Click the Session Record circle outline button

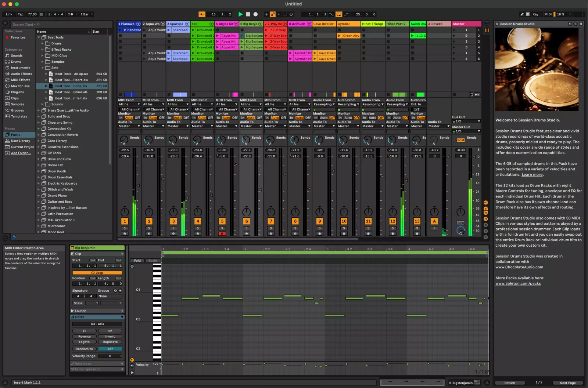291,14
